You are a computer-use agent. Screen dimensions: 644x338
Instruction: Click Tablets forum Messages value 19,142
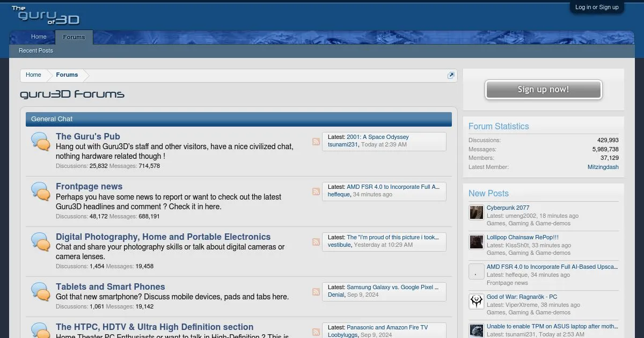coord(144,306)
